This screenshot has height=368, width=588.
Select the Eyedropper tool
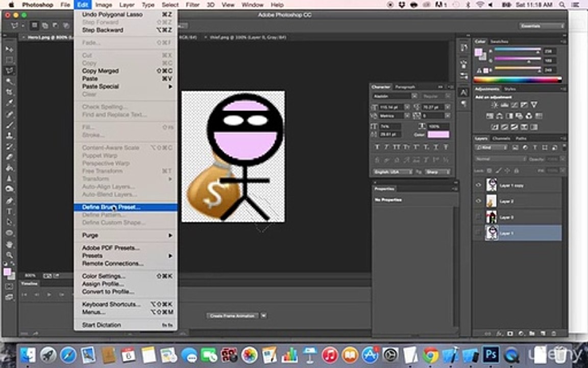[x=9, y=103]
